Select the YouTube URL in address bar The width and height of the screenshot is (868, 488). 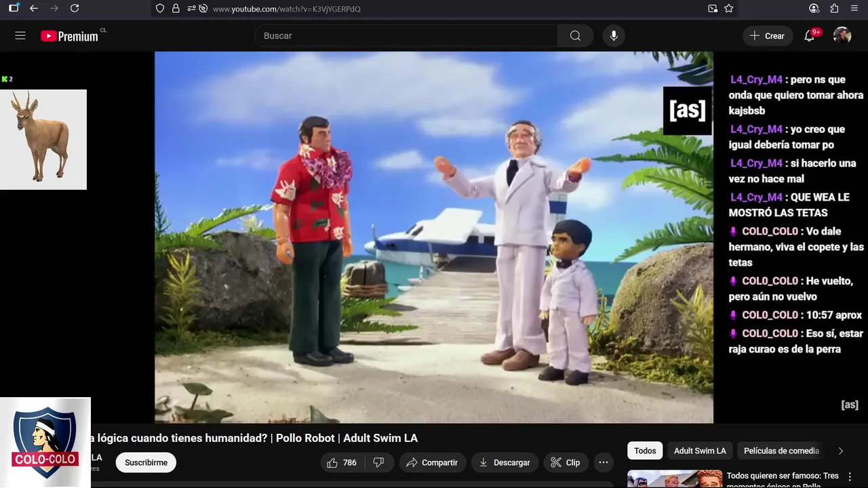(287, 9)
